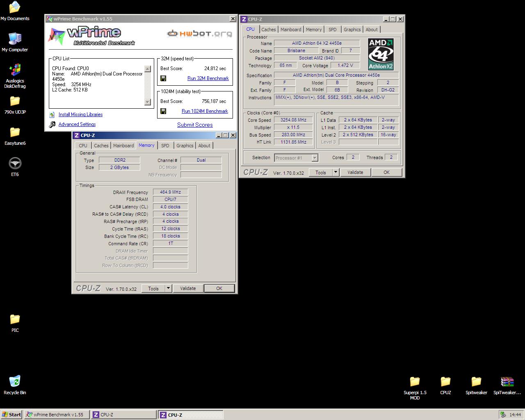This screenshot has width=525, height=420.
Task: Click save icon next to Run 1024M Benchmark
Action: (x=163, y=111)
